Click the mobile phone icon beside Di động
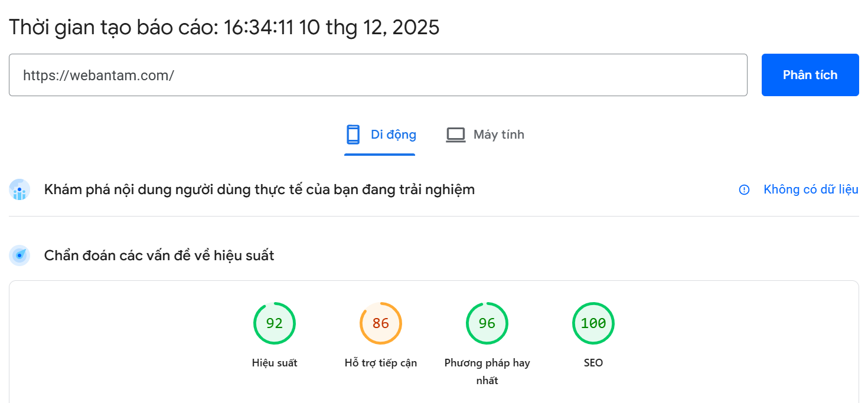Viewport: 868px width, 403px height. coord(354,135)
